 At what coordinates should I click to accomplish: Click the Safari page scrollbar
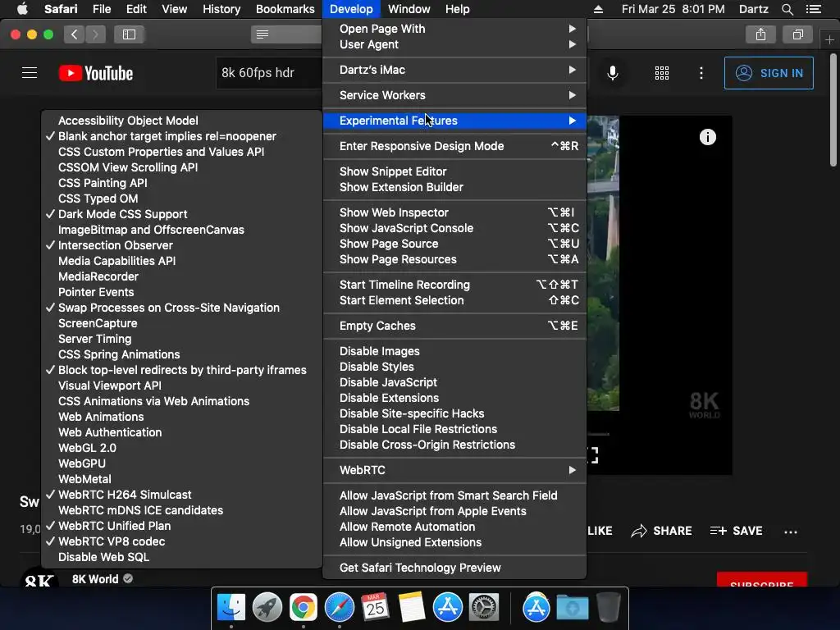[x=833, y=112]
